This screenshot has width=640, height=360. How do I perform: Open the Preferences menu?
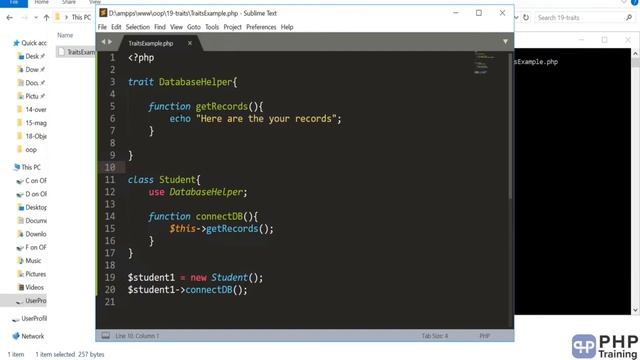point(261,27)
